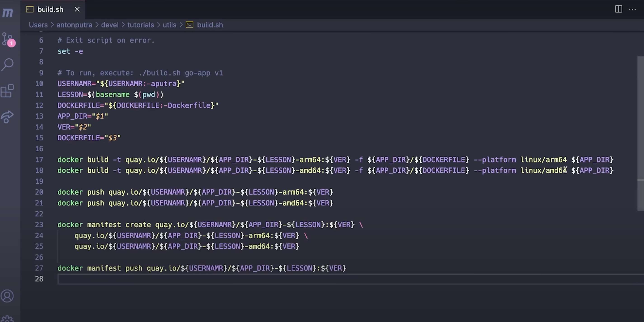
Task: Click line number 17 in gutter
Action: pos(39,160)
